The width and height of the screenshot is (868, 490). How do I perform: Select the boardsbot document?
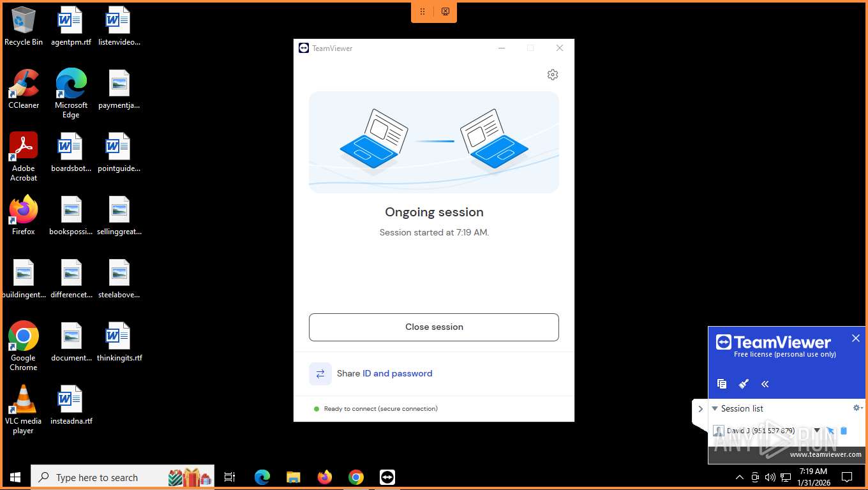point(71,152)
